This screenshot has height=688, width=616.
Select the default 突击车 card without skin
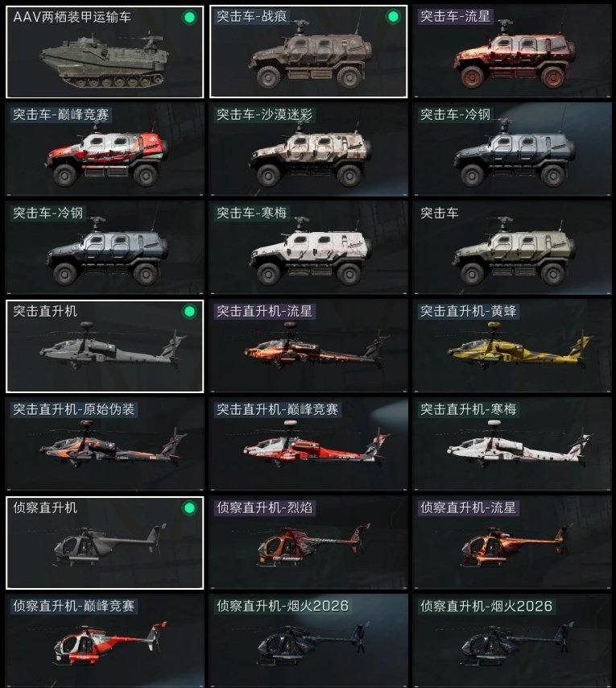512,248
